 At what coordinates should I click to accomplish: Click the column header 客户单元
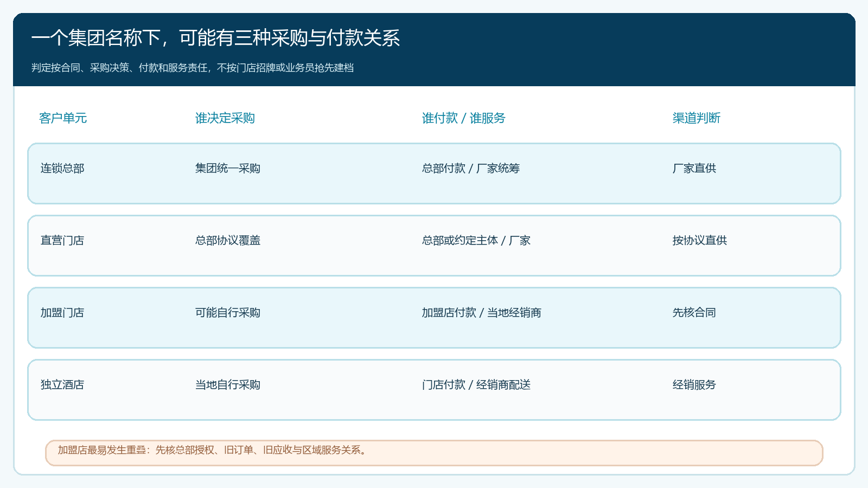pyautogui.click(x=63, y=118)
